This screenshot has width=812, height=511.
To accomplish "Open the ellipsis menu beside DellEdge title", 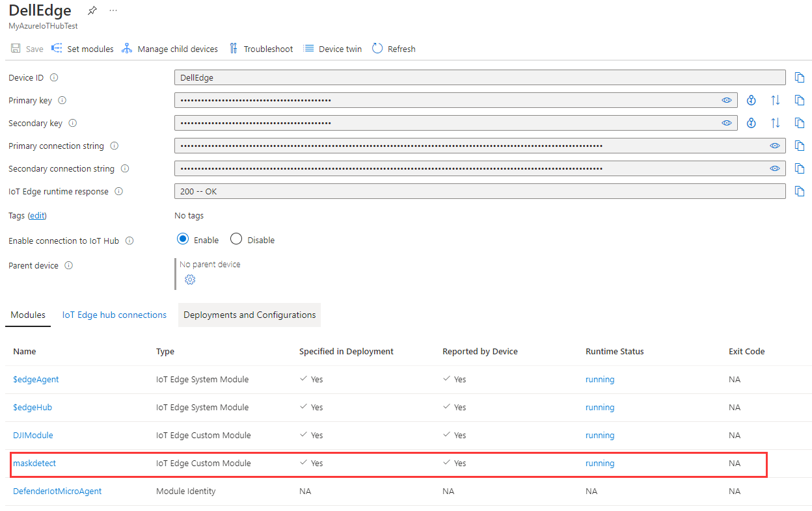I will pyautogui.click(x=114, y=11).
